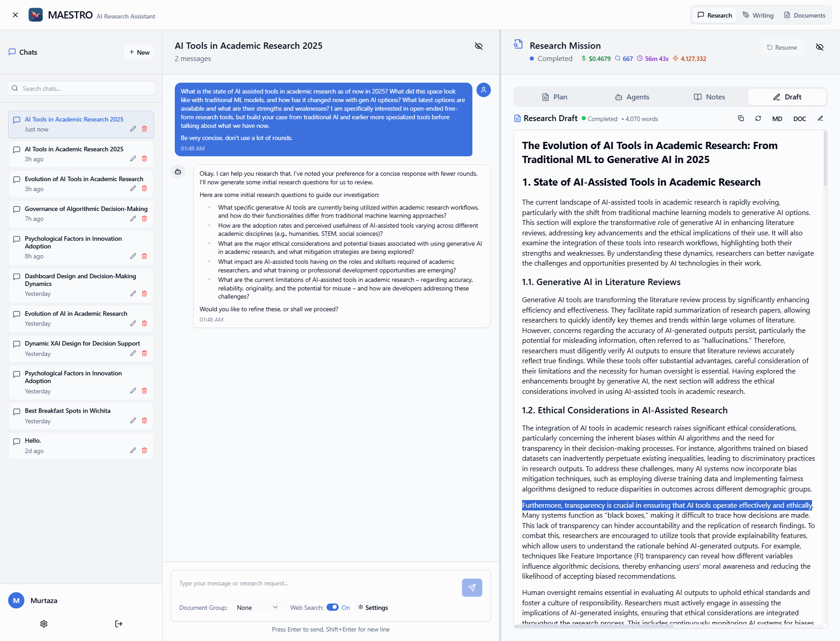Log out with the sign-out icon

pyautogui.click(x=119, y=624)
